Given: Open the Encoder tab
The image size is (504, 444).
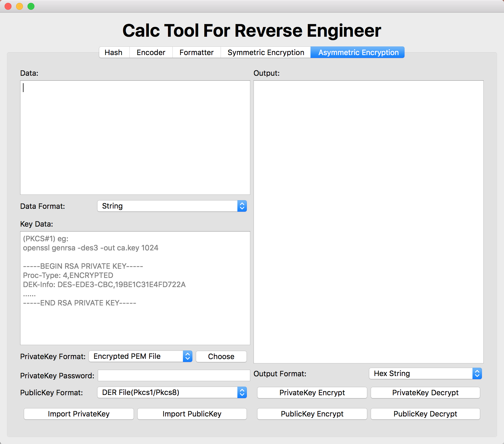Looking at the screenshot, I should click(151, 52).
